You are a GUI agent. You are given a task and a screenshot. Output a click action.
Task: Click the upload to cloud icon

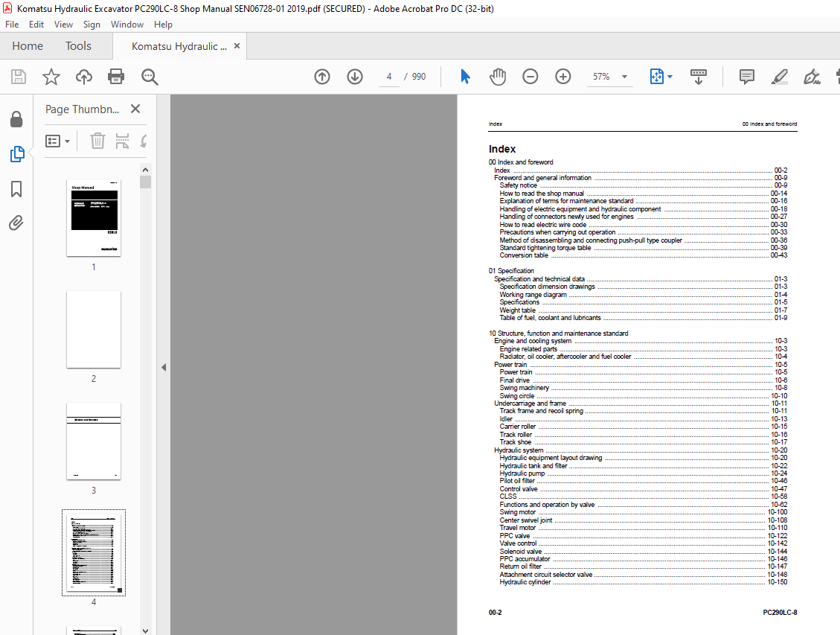click(83, 77)
